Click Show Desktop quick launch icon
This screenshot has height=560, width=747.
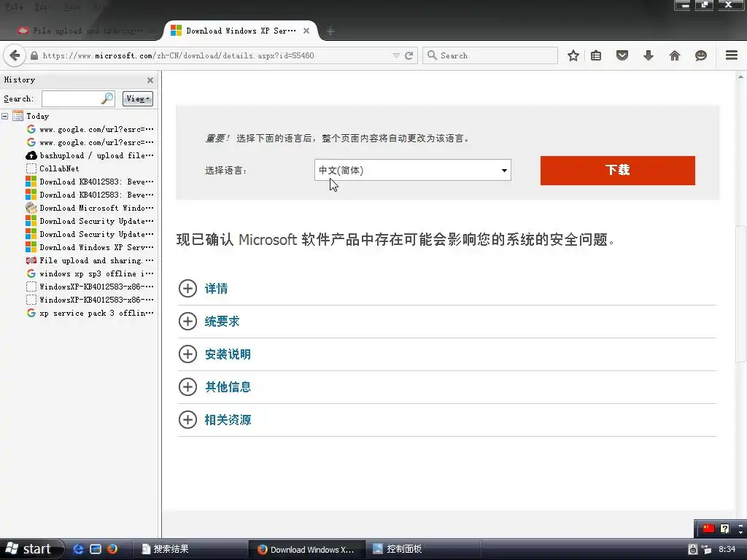click(96, 549)
